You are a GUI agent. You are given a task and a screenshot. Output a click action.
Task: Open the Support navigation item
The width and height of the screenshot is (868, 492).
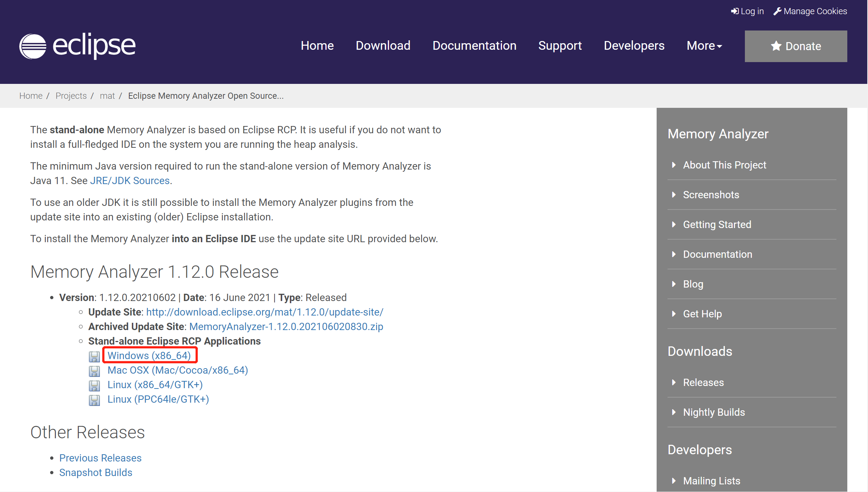pos(560,46)
